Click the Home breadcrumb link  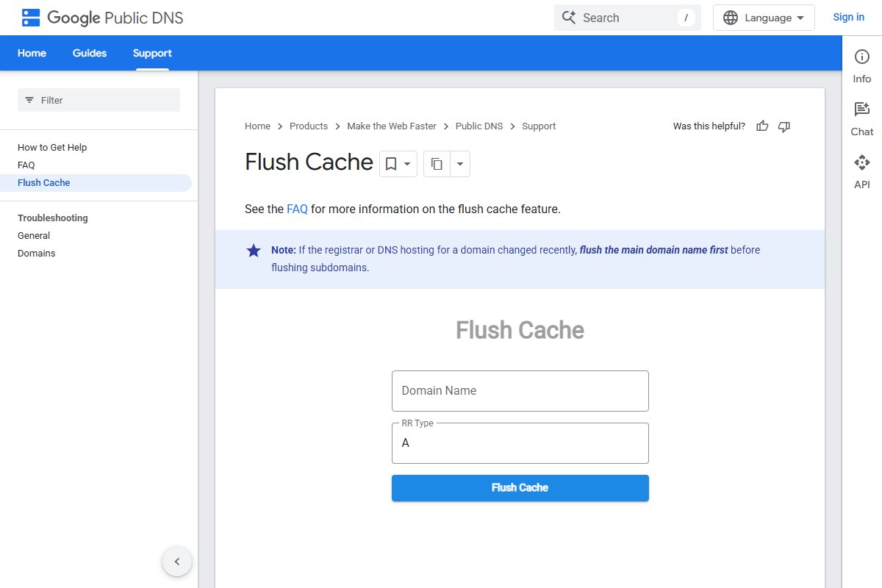tap(257, 126)
